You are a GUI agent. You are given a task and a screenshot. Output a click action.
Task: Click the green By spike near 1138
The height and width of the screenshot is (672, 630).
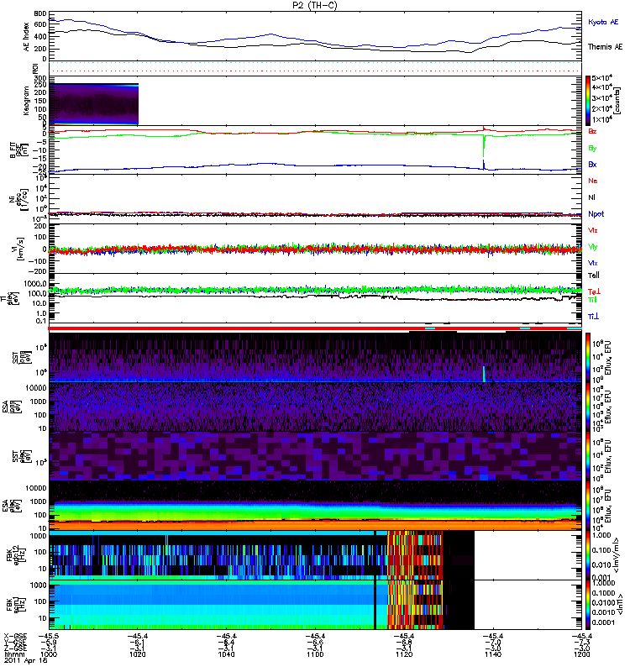pyautogui.click(x=484, y=145)
